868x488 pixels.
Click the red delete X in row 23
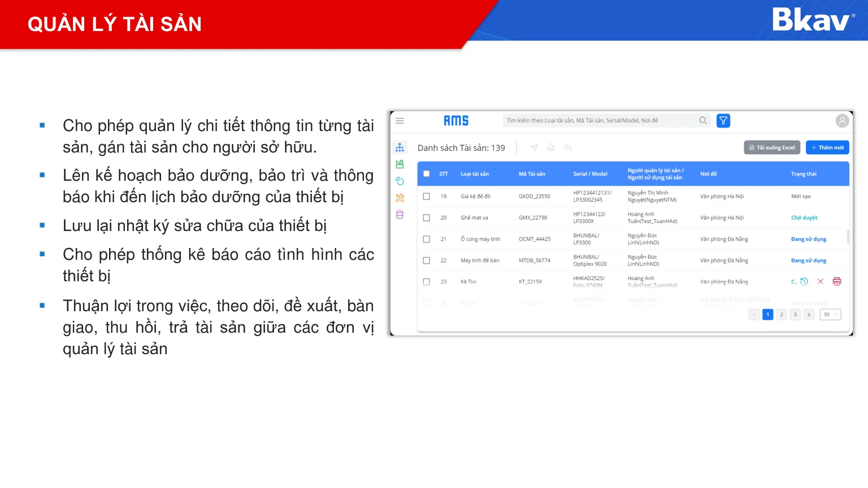click(821, 281)
